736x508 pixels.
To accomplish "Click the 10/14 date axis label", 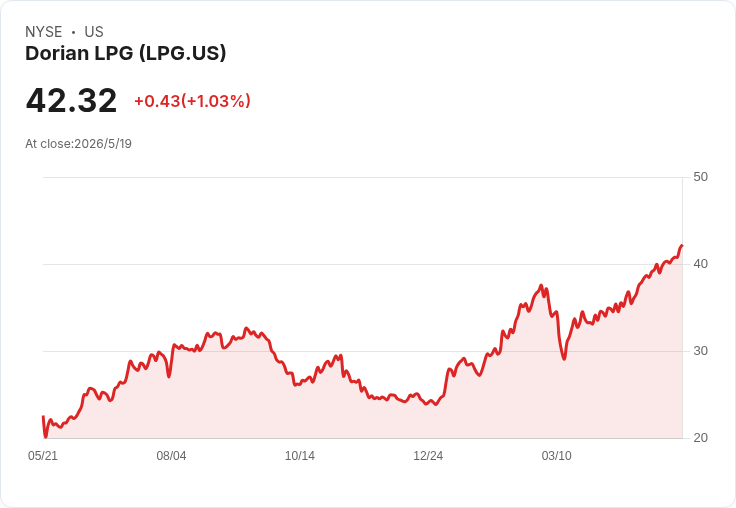I will click(x=299, y=456).
